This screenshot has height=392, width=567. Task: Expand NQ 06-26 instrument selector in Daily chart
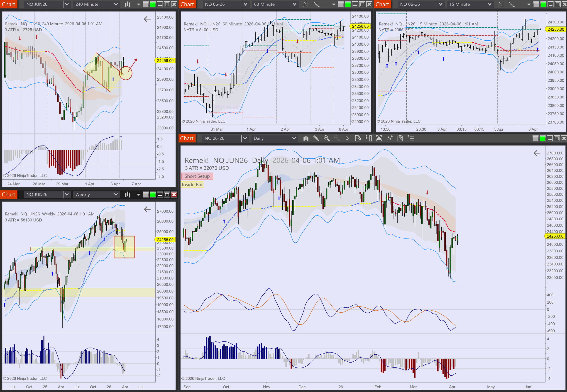click(245, 139)
